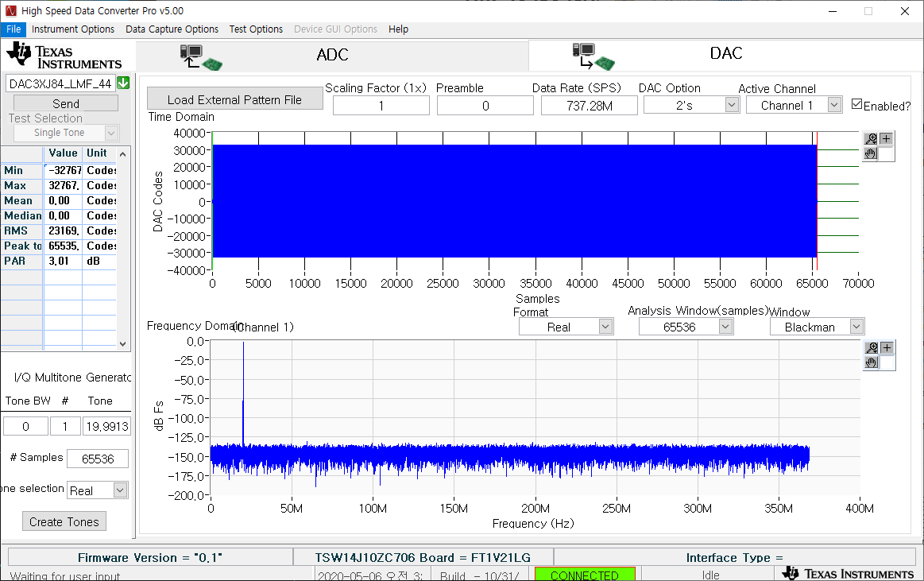Screen dimensions: 924x581
Task: Open the Format Real dropdown
Action: point(605,327)
